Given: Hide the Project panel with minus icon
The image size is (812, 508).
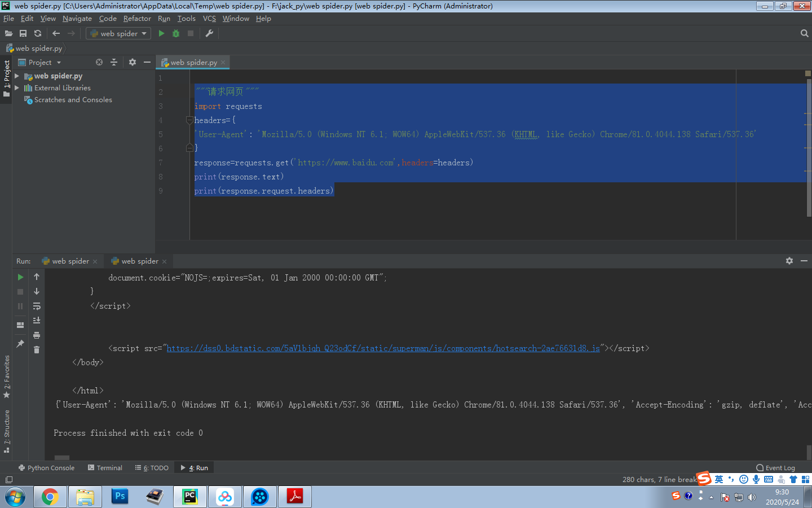Looking at the screenshot, I should point(147,62).
